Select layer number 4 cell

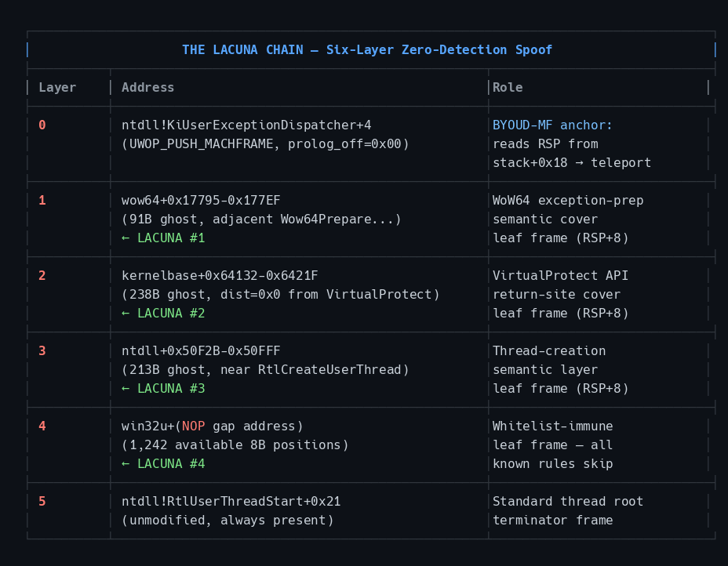[42, 426]
